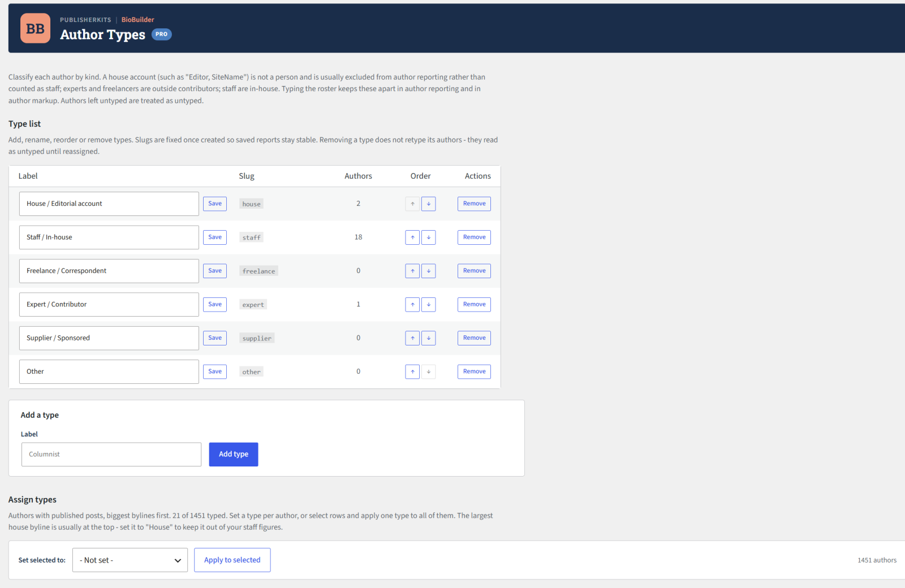Image resolution: width=905 pixels, height=588 pixels.
Task: Save the Expert / Contributor label
Action: [215, 304]
